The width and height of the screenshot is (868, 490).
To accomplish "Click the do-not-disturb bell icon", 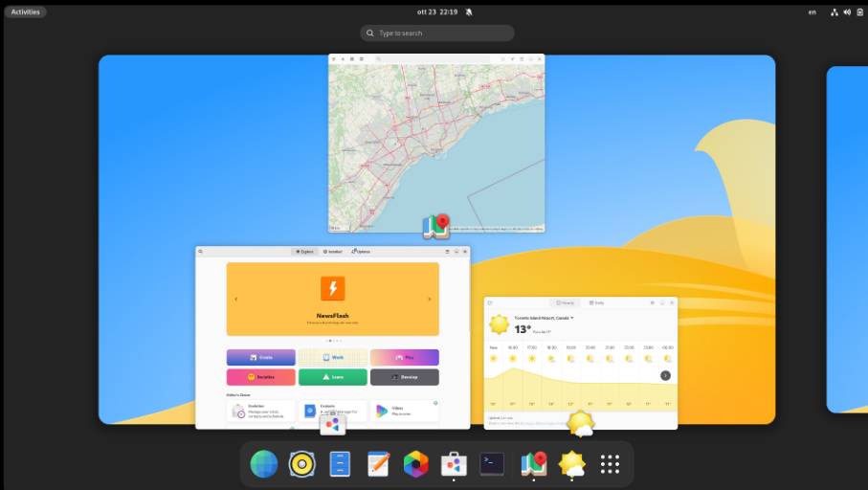I will 469,11.
